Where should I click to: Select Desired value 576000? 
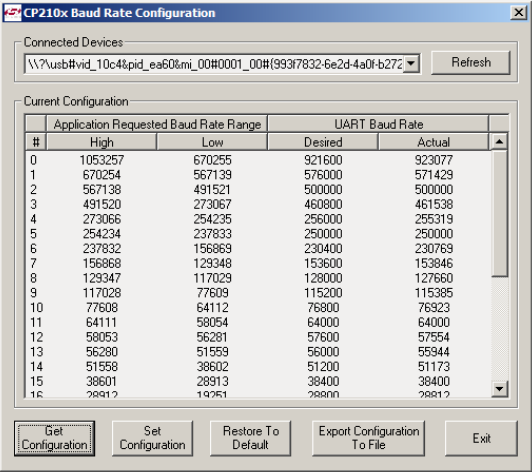point(323,175)
